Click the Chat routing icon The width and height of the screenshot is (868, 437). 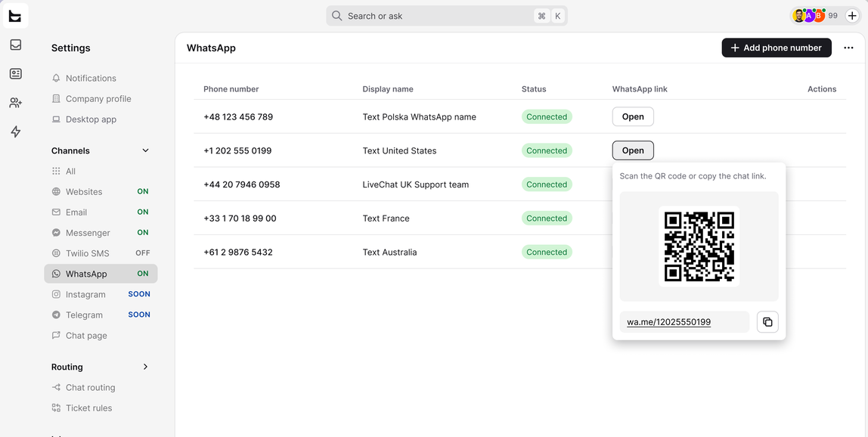click(x=56, y=387)
